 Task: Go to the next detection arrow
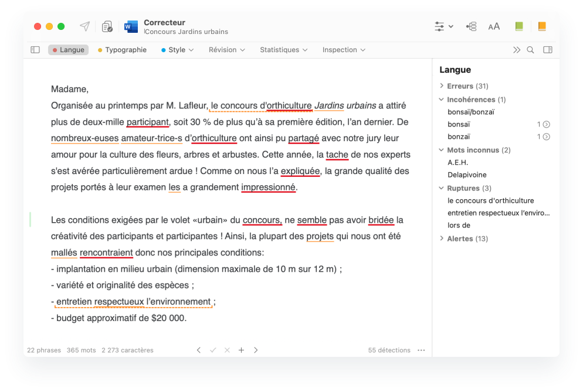[x=256, y=350]
